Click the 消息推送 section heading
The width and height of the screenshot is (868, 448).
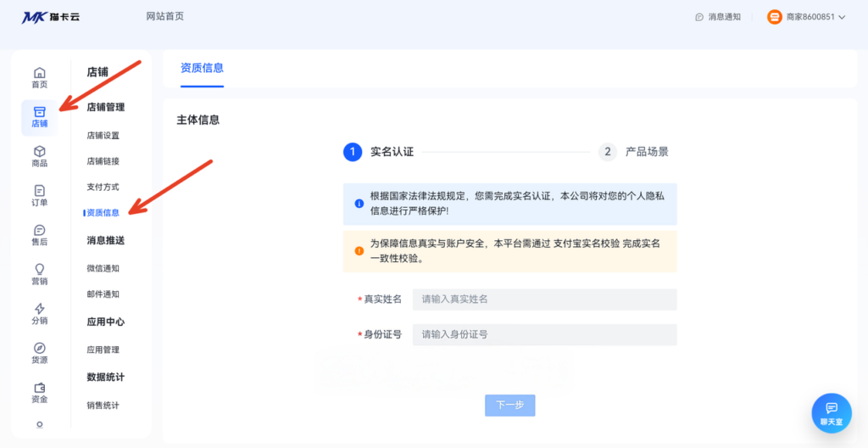(106, 241)
